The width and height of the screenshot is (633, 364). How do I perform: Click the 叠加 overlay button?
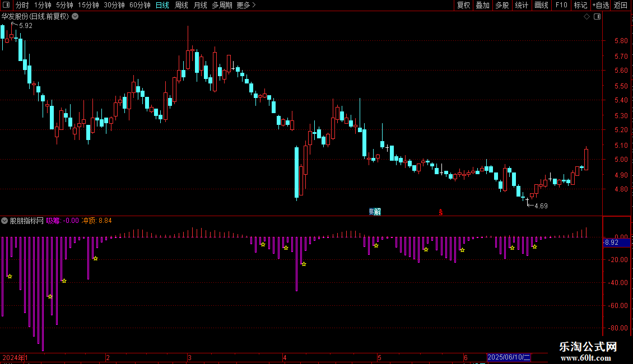tap(482, 5)
